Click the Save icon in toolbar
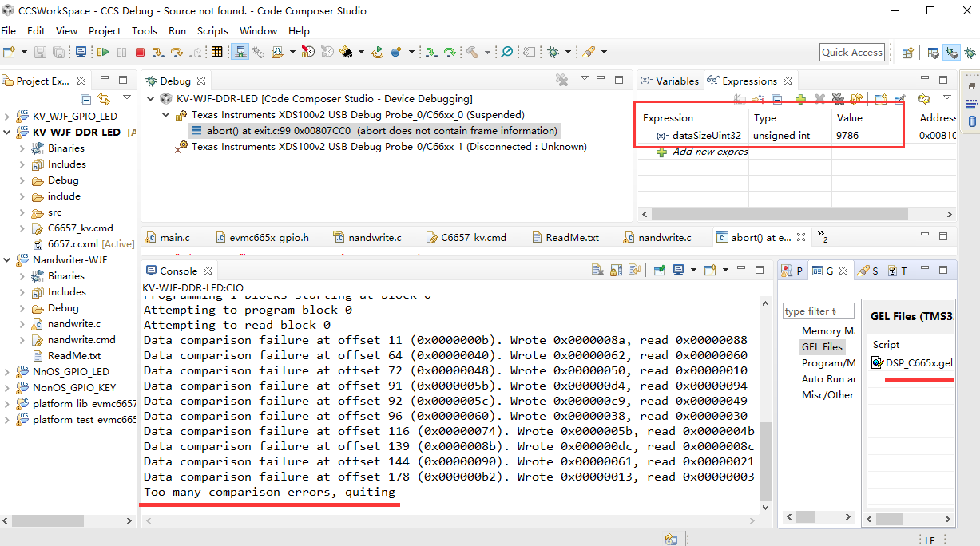 pyautogui.click(x=42, y=52)
